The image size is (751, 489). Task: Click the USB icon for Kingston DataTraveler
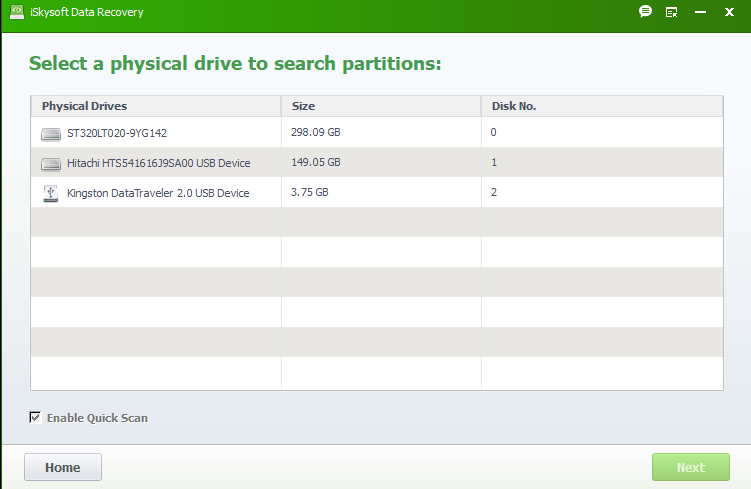pyautogui.click(x=50, y=193)
